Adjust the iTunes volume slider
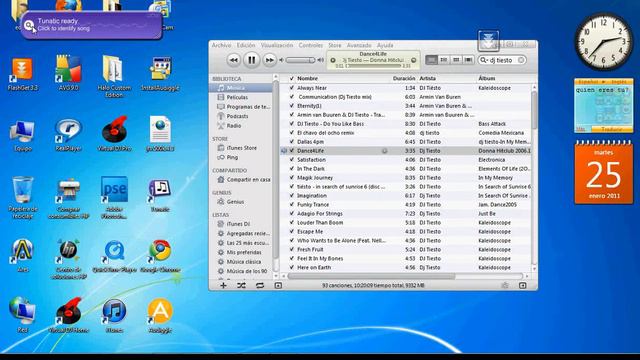 pos(300,60)
